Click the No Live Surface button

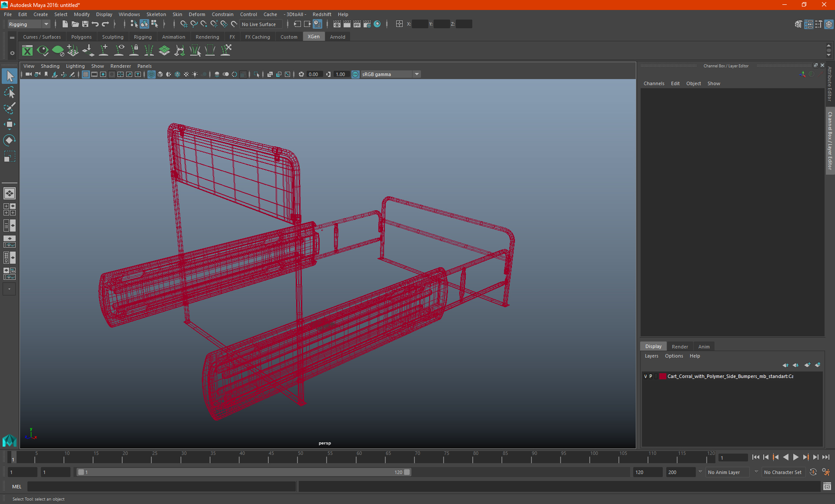pyautogui.click(x=259, y=24)
